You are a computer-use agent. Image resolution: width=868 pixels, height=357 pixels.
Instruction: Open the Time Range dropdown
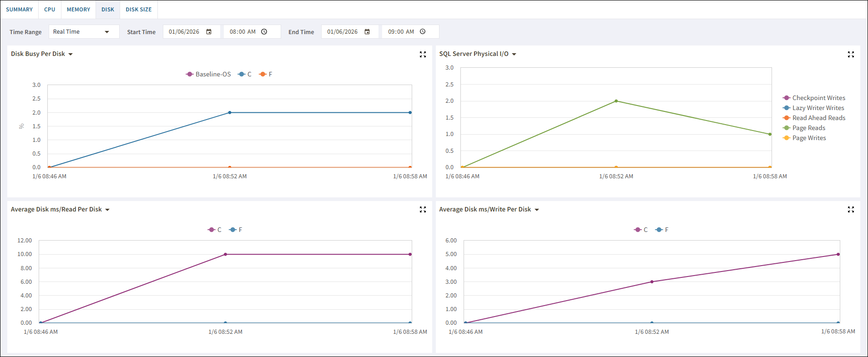pyautogui.click(x=84, y=32)
